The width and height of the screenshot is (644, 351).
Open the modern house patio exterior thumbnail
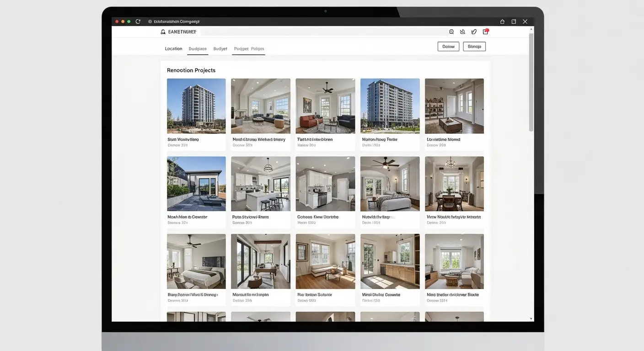196,184
